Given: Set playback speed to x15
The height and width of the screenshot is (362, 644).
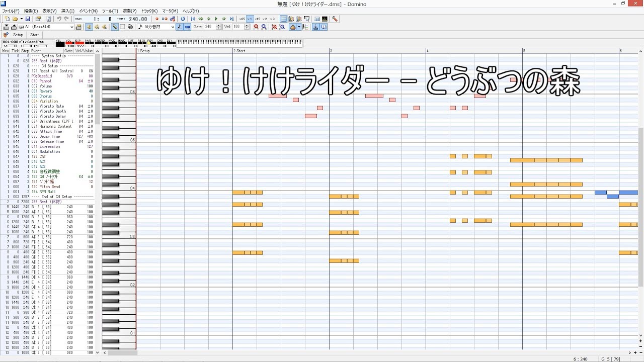Looking at the screenshot, I should [258, 19].
